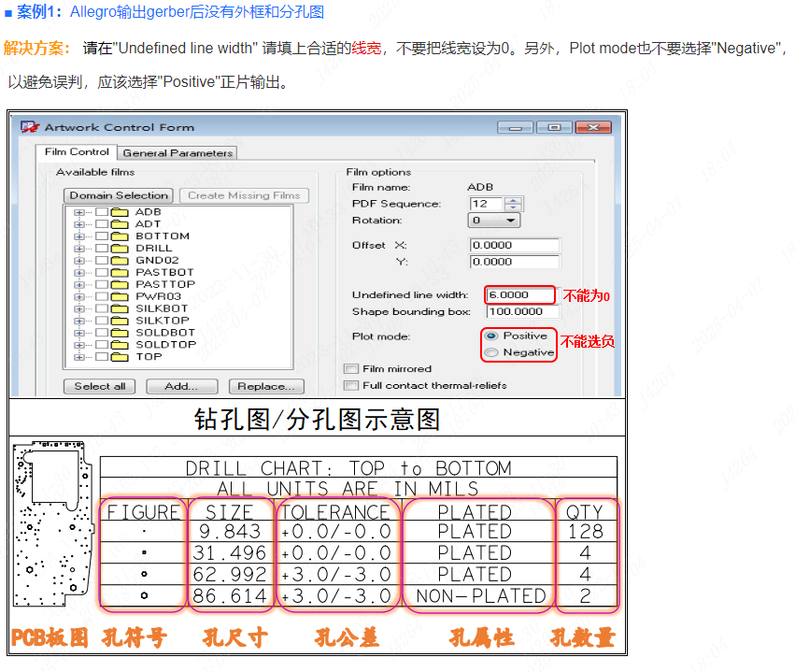Screen dimensions: 795x672
Task: Click the PWR03 folder icon
Action: pos(120,296)
